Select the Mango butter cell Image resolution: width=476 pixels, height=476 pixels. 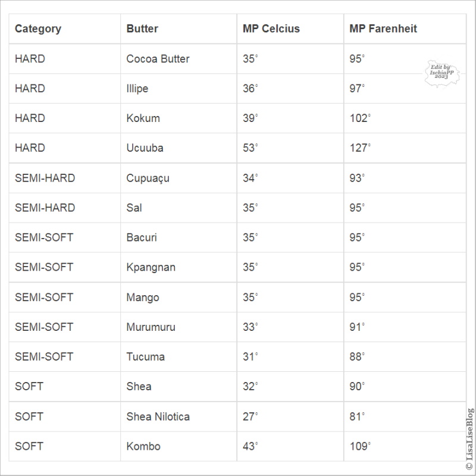pos(143,297)
